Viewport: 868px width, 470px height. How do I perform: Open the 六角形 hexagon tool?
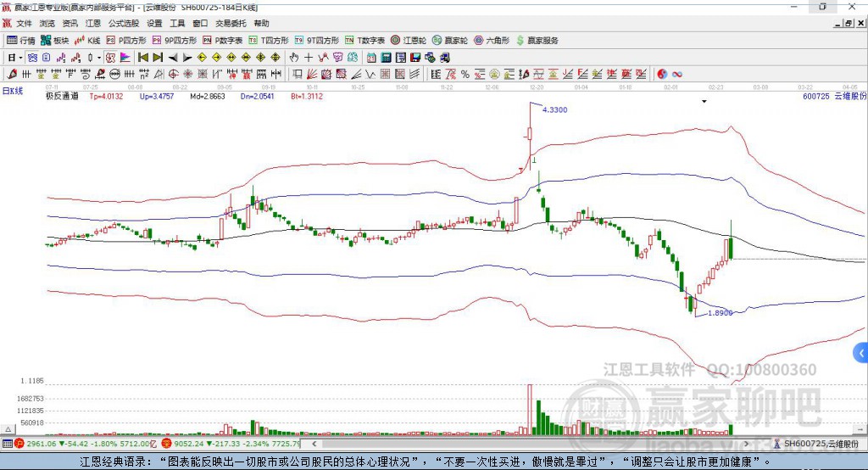coord(491,41)
